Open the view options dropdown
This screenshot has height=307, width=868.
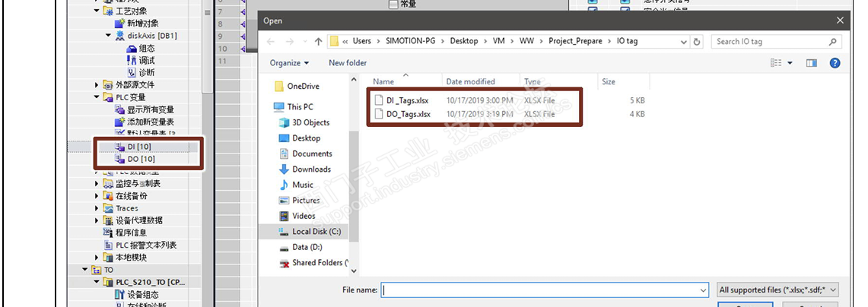point(790,63)
